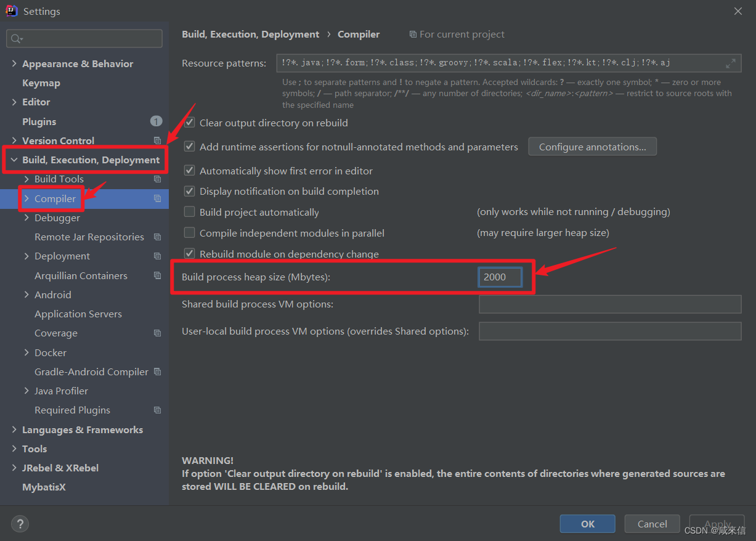Open Compiler from the breadcrumb
Image resolution: width=756 pixels, height=541 pixels.
tap(359, 34)
